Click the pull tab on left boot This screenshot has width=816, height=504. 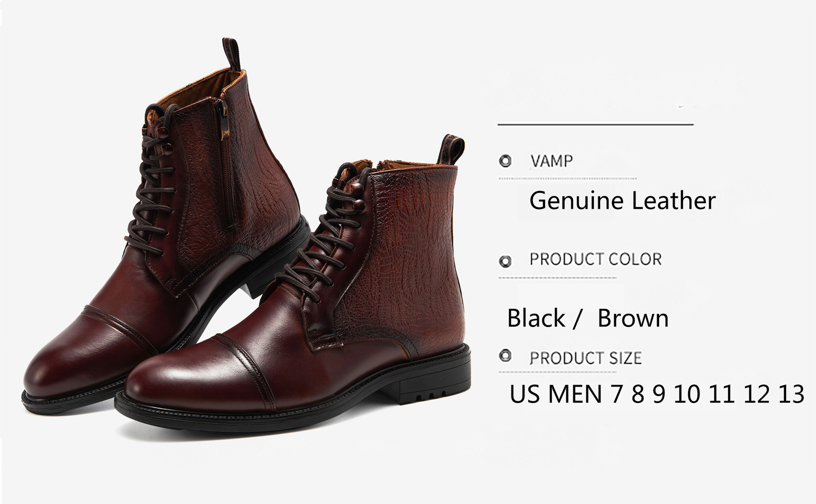232,54
